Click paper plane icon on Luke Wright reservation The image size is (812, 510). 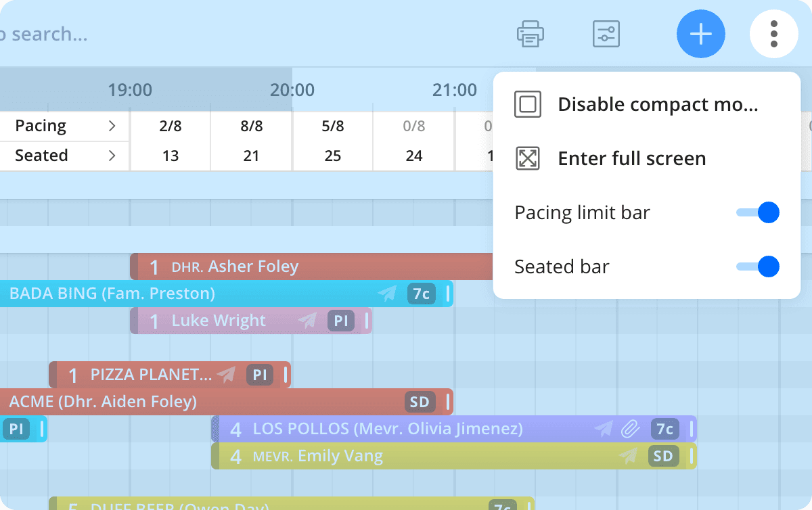coord(308,321)
